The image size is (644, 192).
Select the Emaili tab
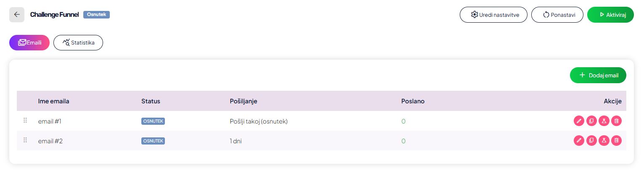click(x=29, y=42)
